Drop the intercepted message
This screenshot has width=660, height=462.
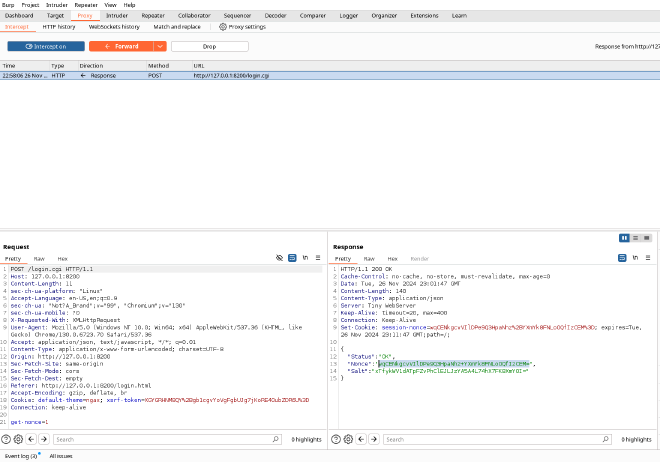[x=210, y=46]
